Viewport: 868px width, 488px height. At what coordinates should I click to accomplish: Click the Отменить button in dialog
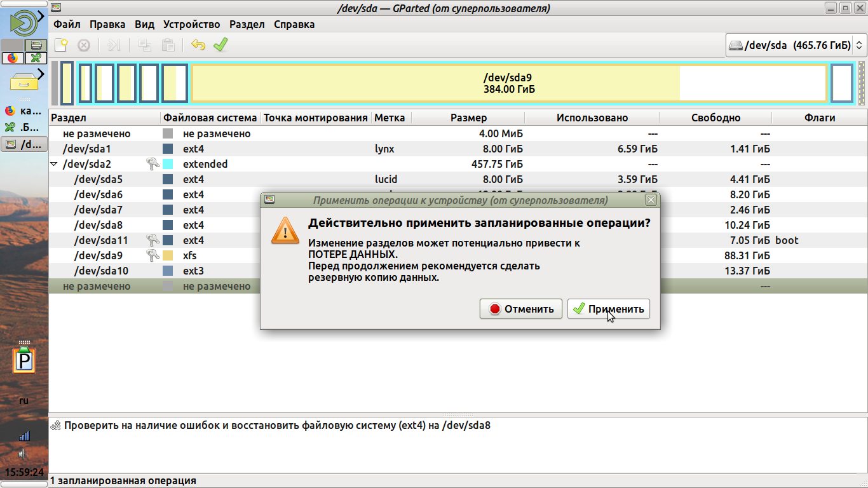521,309
